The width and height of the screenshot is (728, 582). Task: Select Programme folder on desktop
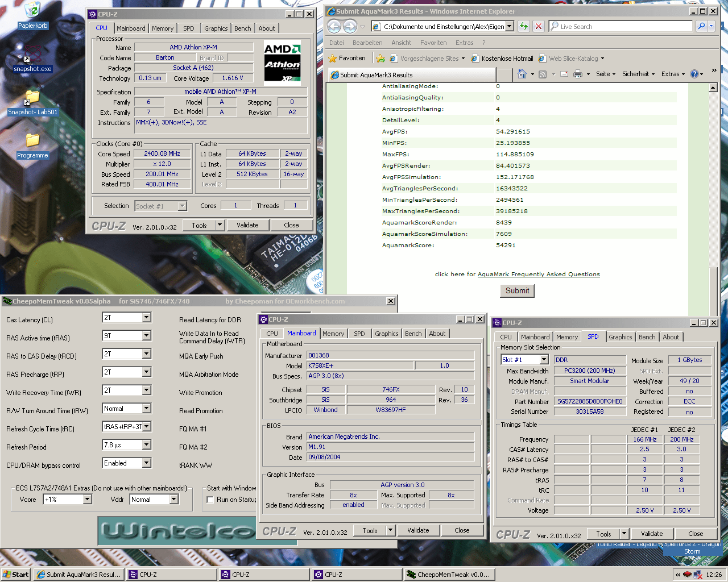(32, 145)
